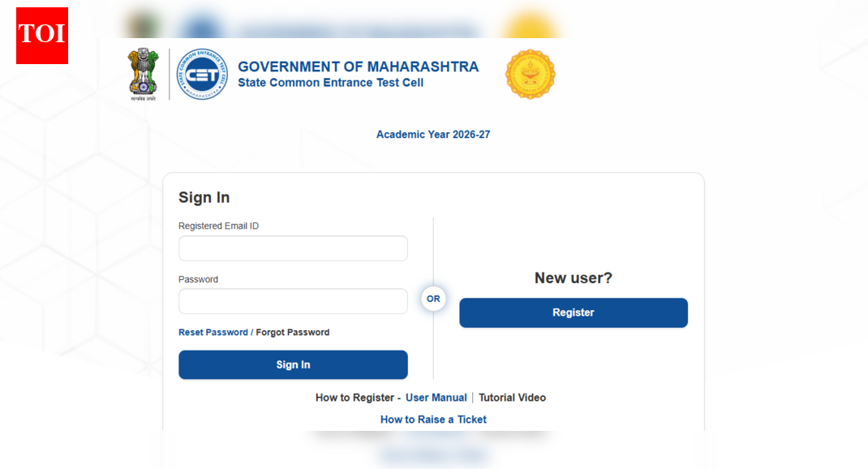Click the orange Maharashtra government seal
Image resolution: width=868 pixels, height=469 pixels.
click(x=530, y=74)
